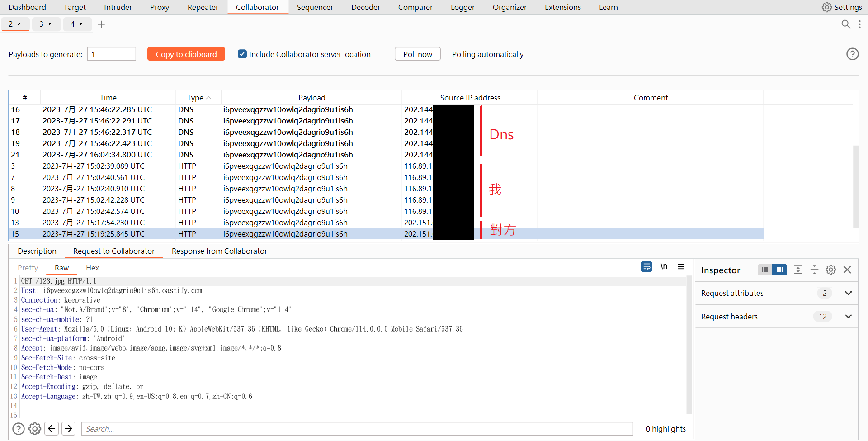Open bottom search settings gear
Viewport: 868px width, 441px height.
[x=35, y=428]
